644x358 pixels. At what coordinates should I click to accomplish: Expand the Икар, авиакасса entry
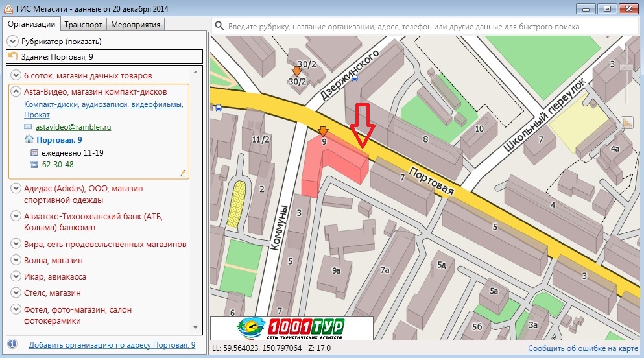16,276
